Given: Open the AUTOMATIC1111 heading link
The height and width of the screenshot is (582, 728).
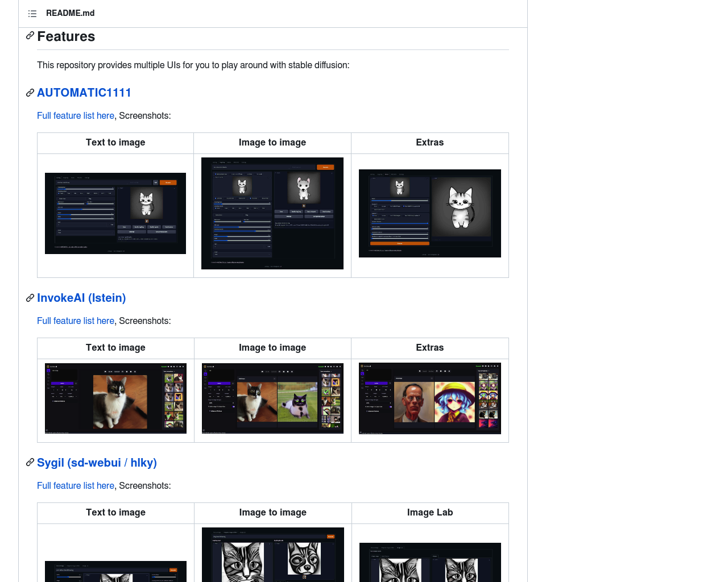Looking at the screenshot, I should click(84, 93).
